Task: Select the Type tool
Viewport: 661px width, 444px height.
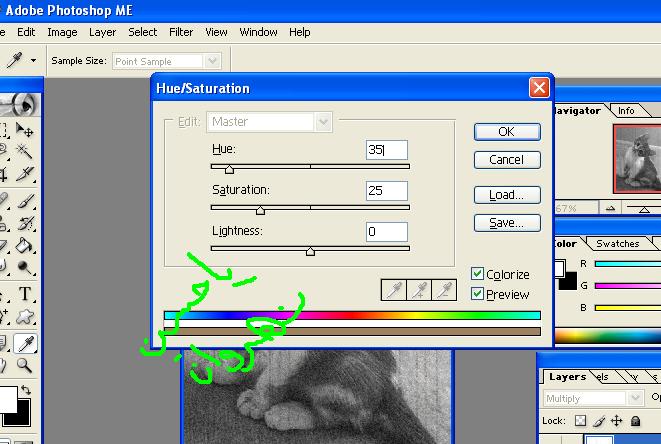Action: (x=26, y=295)
